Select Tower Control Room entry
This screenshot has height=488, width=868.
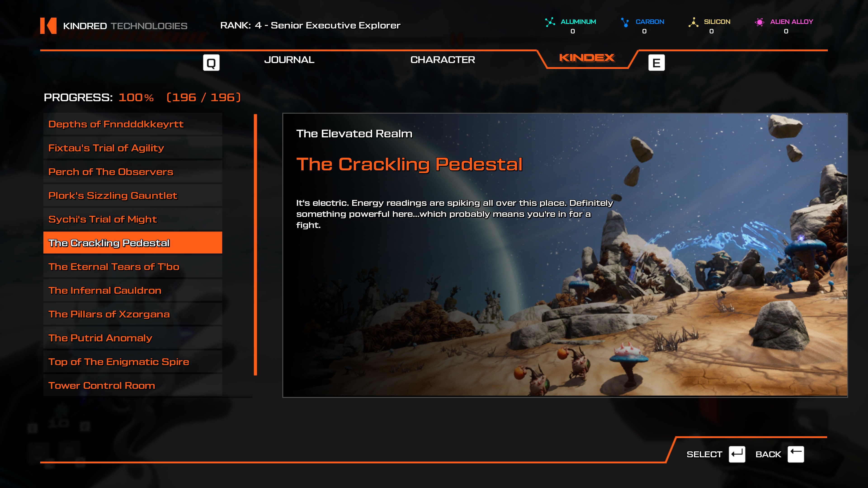point(133,385)
